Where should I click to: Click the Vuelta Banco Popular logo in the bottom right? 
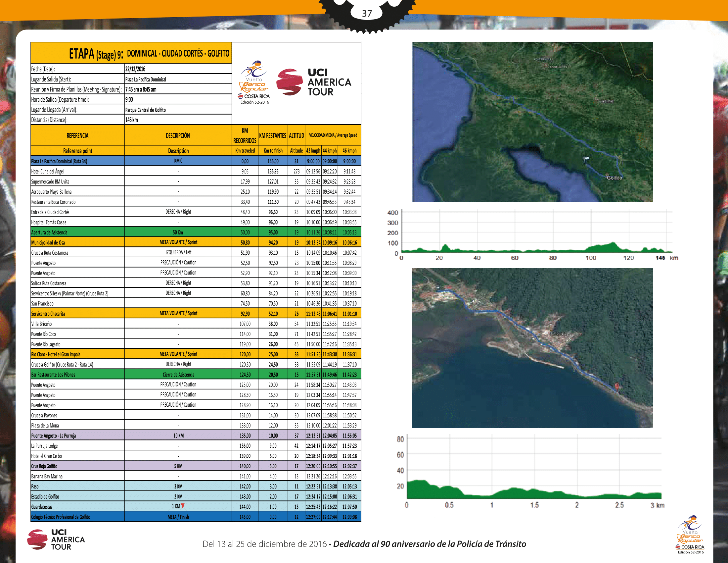690,534
